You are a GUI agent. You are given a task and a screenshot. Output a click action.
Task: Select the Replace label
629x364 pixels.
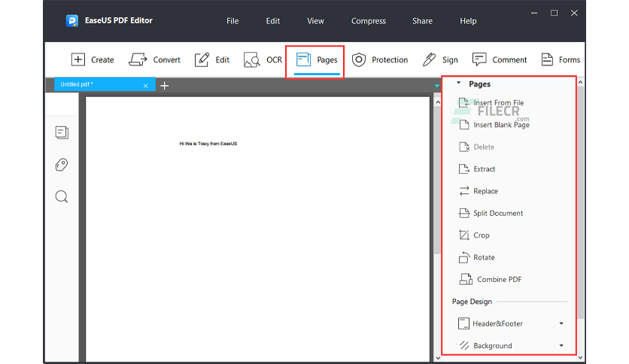(485, 191)
